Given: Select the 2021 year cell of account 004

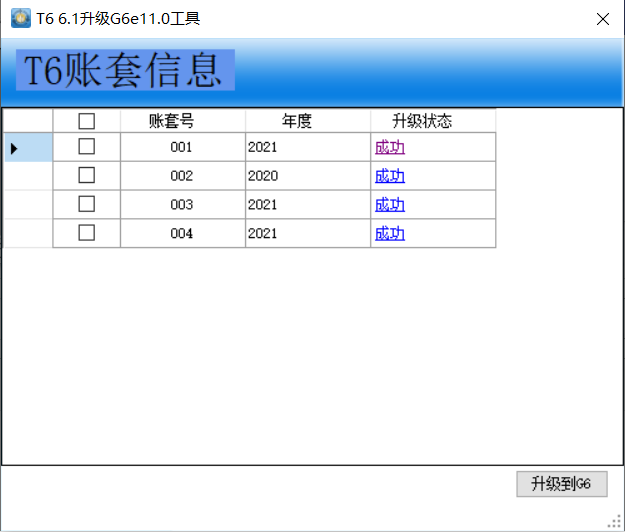Looking at the screenshot, I should click(x=308, y=233).
